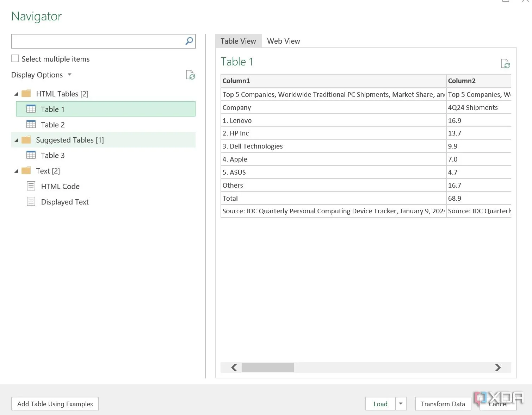Screen dimensions: 532x415
Task: Click the '3. Dell Technologies' cell
Action: click(x=333, y=146)
